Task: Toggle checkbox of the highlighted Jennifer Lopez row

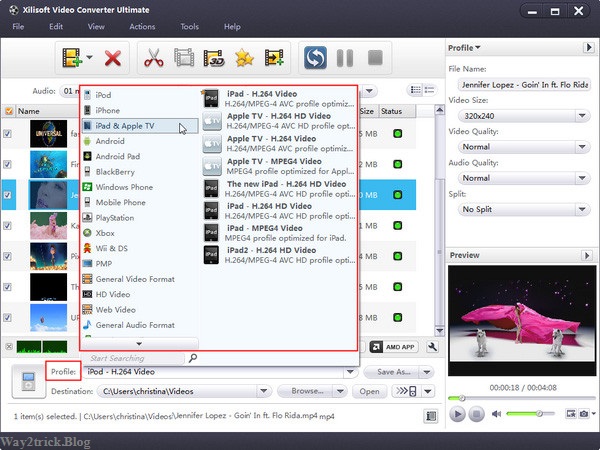Action: tap(7, 195)
